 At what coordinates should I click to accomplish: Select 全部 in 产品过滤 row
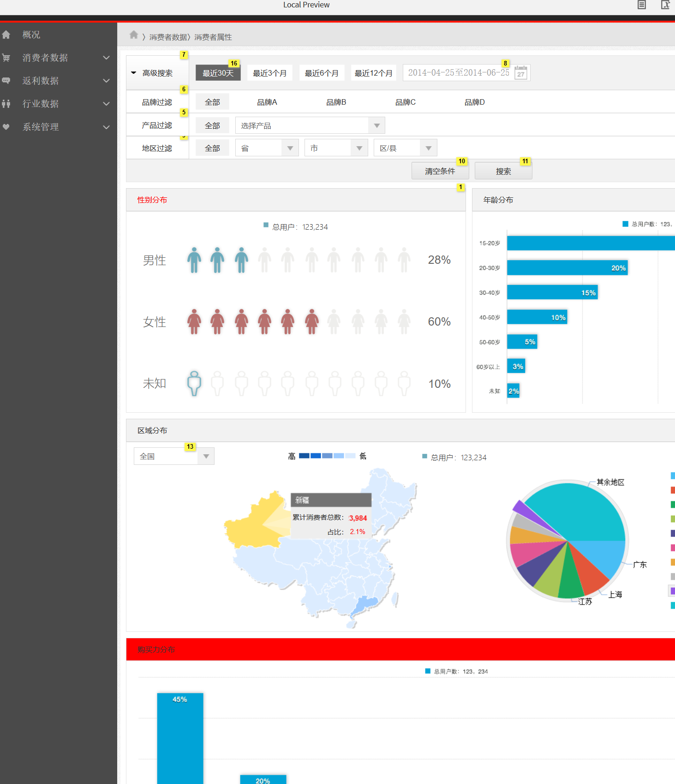point(212,125)
